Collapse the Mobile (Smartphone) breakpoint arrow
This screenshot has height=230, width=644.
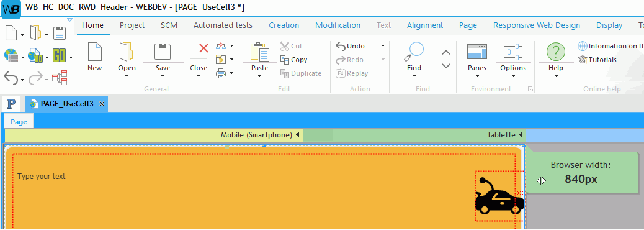click(297, 135)
